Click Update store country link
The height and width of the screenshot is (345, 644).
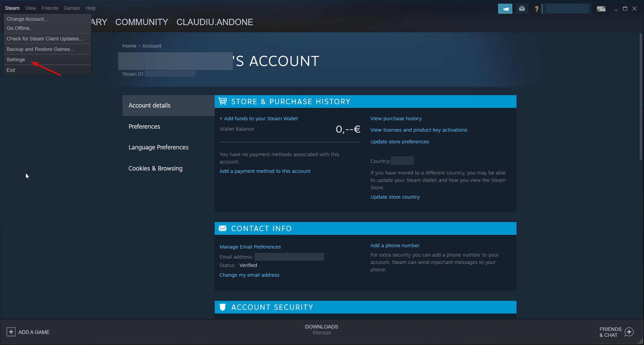395,197
